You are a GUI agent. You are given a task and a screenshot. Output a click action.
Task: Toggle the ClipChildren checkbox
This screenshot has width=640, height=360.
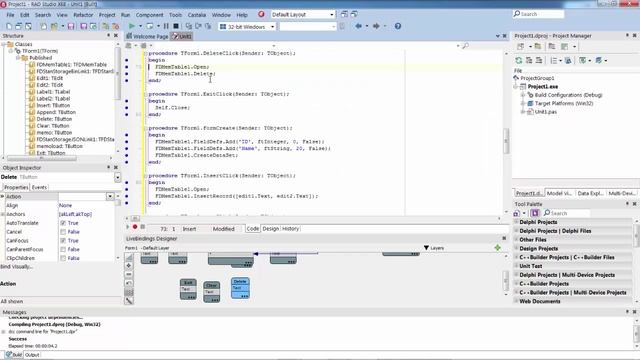(63, 258)
